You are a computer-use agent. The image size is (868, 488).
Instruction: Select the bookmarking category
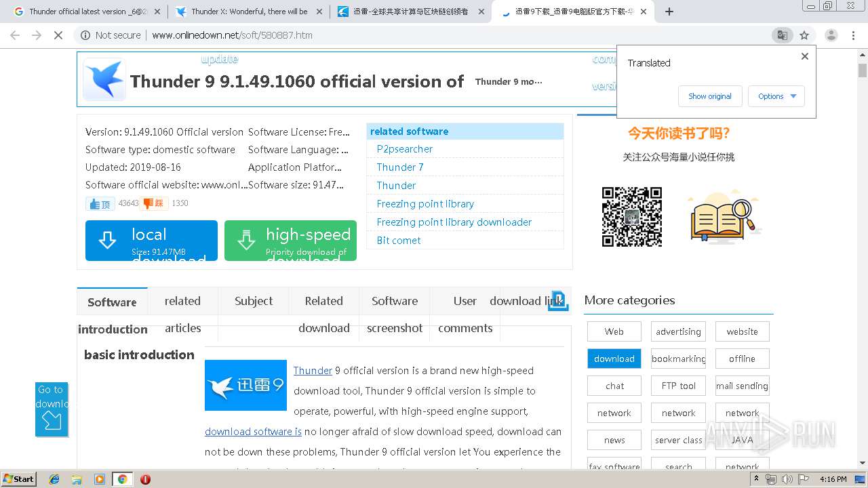[678, 359]
